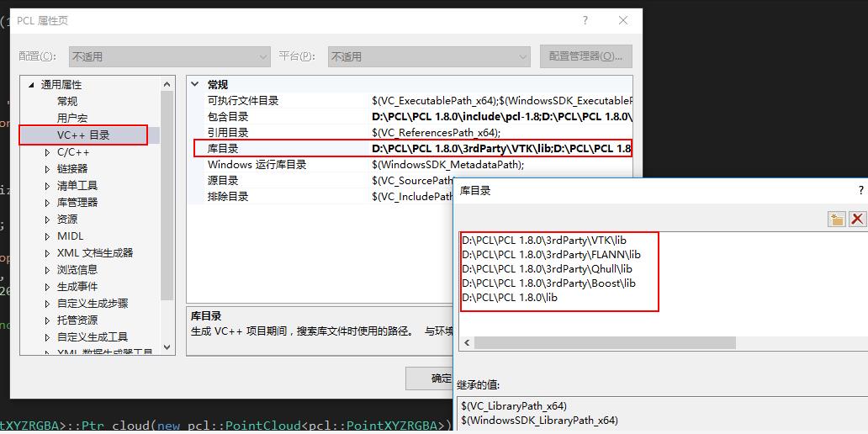
Task: Click the tree scrollbar up arrow
Action: click(167, 84)
